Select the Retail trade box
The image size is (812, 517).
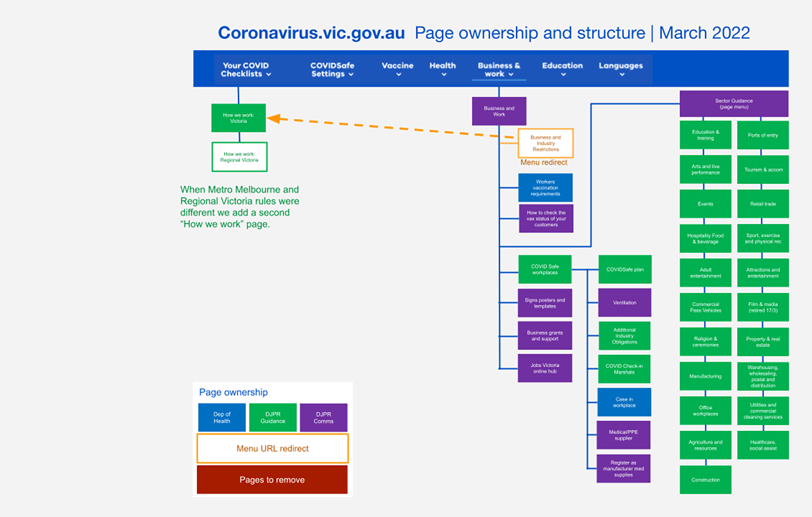pyautogui.click(x=763, y=204)
